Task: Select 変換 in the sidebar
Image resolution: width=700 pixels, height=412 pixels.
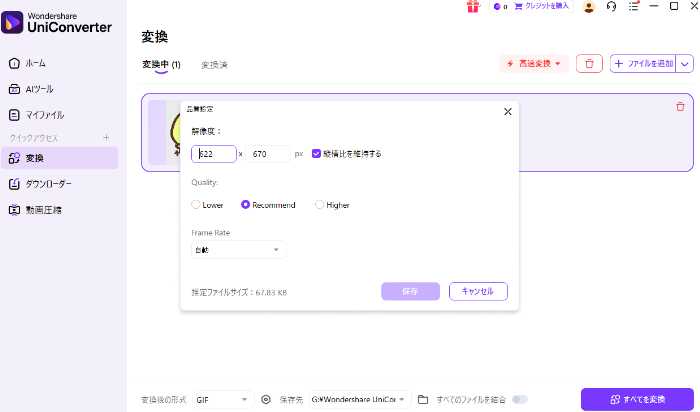Action: click(59, 158)
